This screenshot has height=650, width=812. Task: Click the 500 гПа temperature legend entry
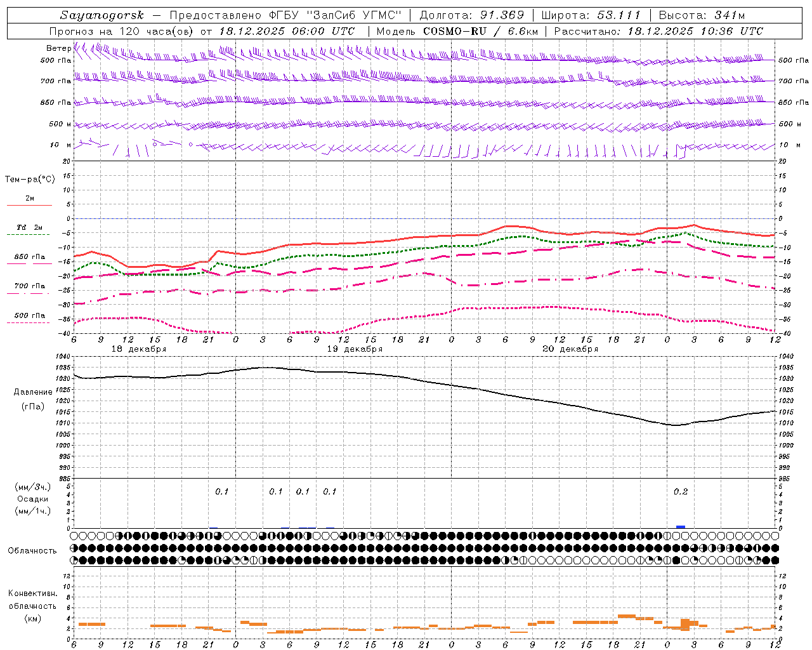(29, 315)
